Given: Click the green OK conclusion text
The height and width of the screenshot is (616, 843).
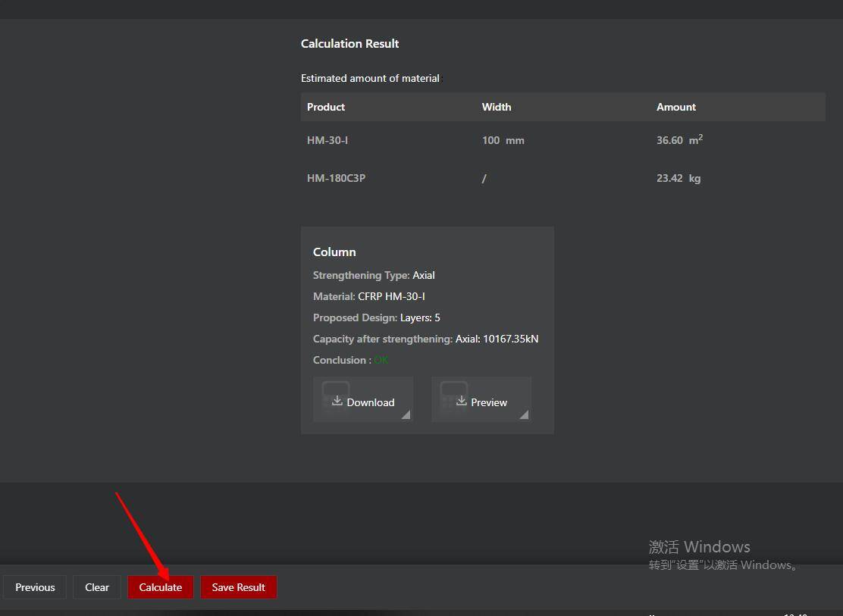Looking at the screenshot, I should coord(381,360).
